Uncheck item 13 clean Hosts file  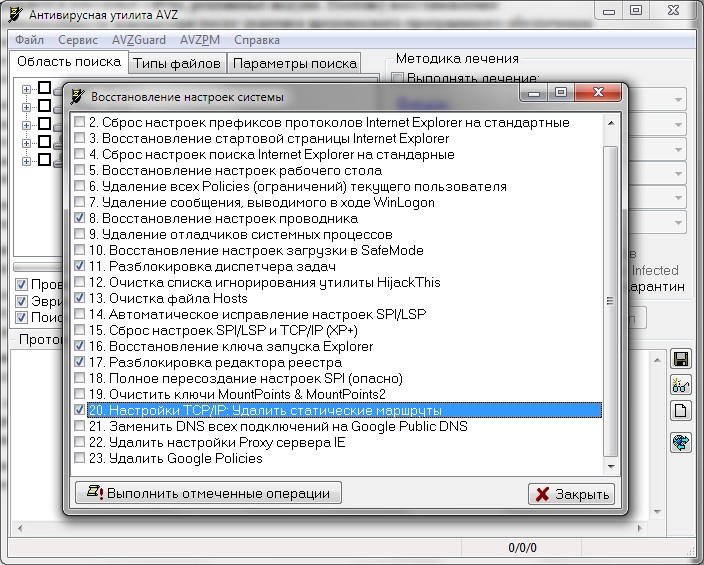(79, 298)
